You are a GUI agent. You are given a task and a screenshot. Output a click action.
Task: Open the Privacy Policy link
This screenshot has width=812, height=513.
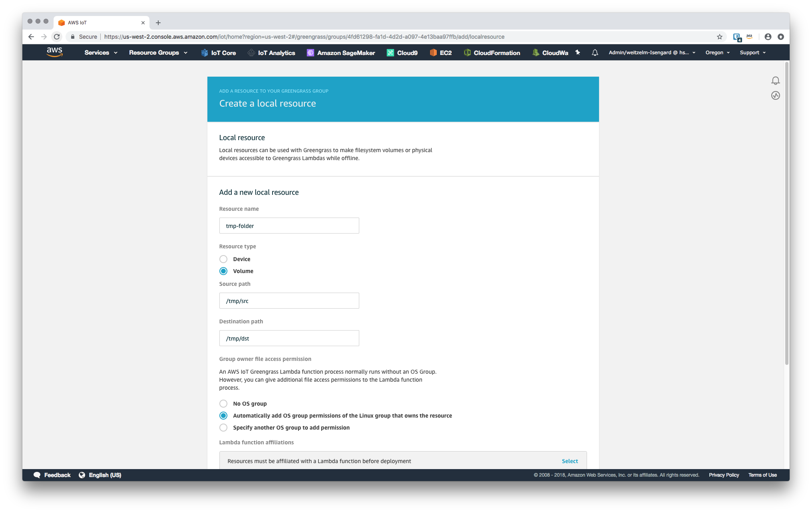tap(724, 475)
